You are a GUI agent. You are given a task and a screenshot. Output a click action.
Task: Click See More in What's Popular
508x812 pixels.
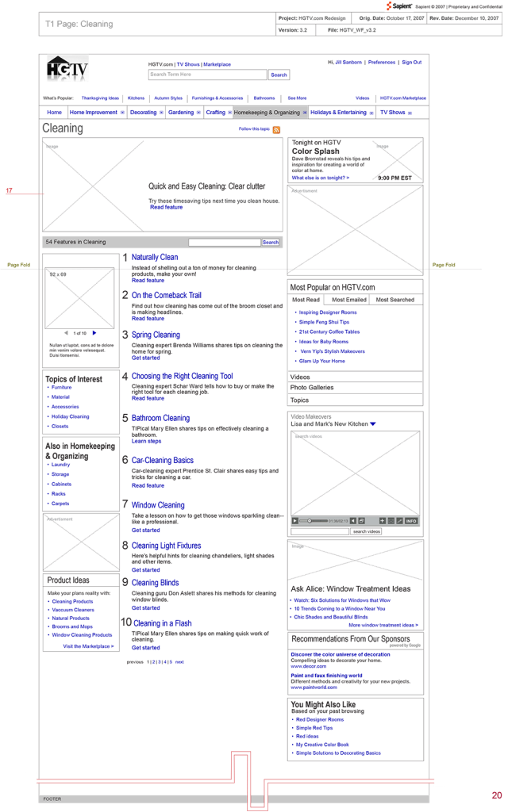pos(297,98)
